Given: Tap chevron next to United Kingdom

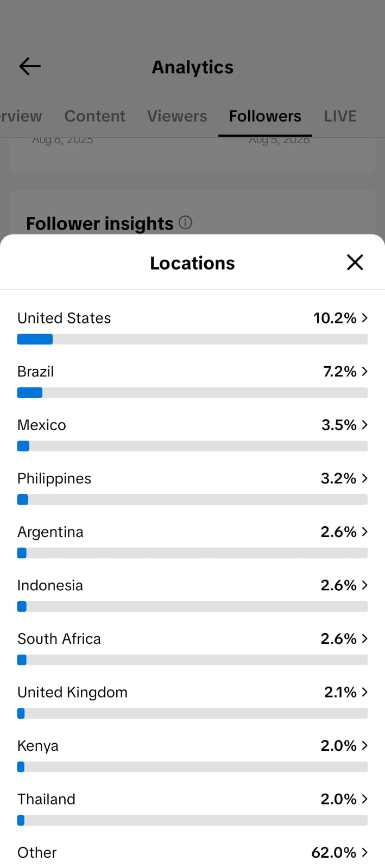Looking at the screenshot, I should (x=365, y=692).
